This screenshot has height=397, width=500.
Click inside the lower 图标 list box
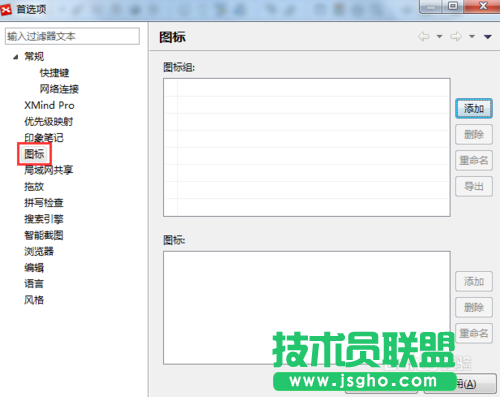tap(307, 308)
